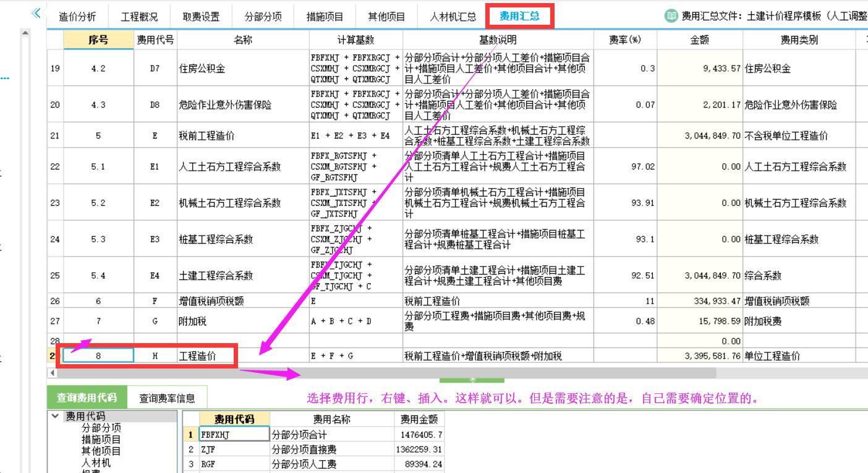Viewport: 868px width, 473px height.
Task: Click the 分部分项人工费 name cell
Action: coord(331,464)
